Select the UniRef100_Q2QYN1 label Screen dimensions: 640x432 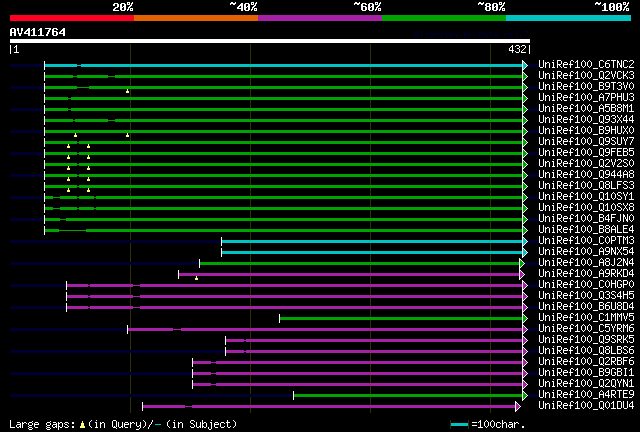[586, 384]
